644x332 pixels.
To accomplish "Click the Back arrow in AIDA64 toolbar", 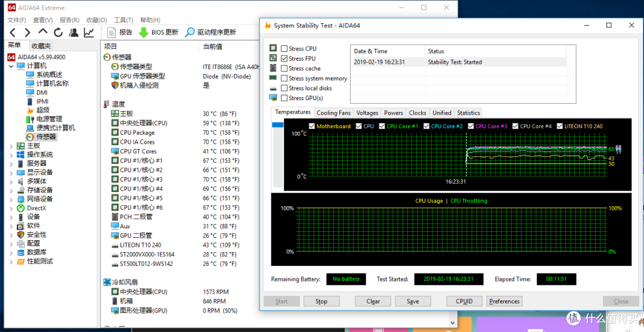I will coord(13,32).
